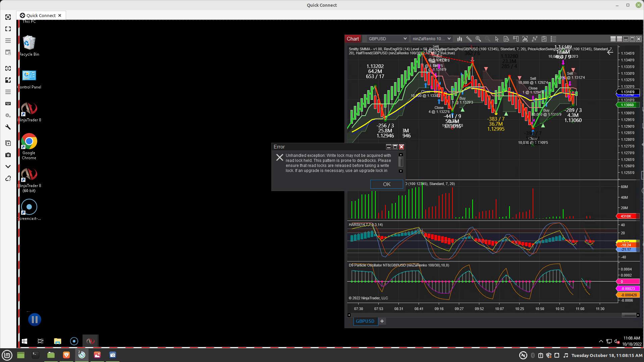Select the arrow cursor tool

pyautogui.click(x=497, y=39)
